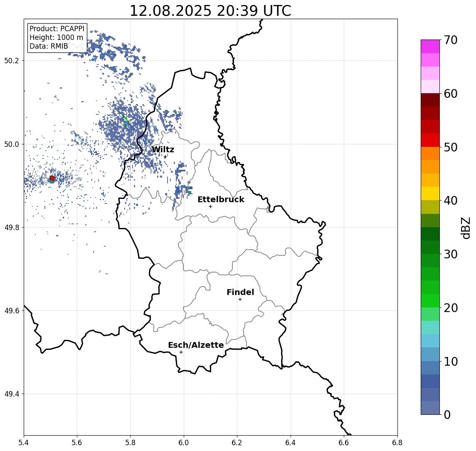Click the latitude axis label 50.2
This screenshot has width=476, height=451.
(12, 60)
